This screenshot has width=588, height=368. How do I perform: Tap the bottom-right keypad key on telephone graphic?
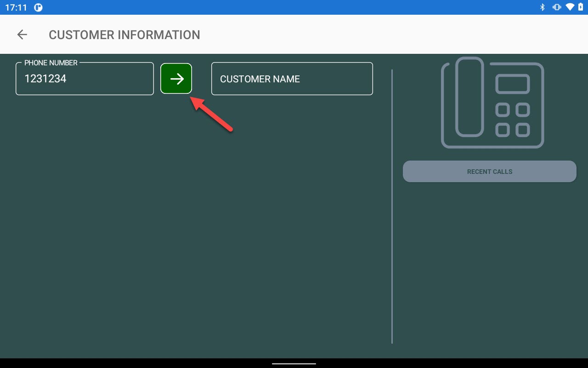tap(522, 130)
